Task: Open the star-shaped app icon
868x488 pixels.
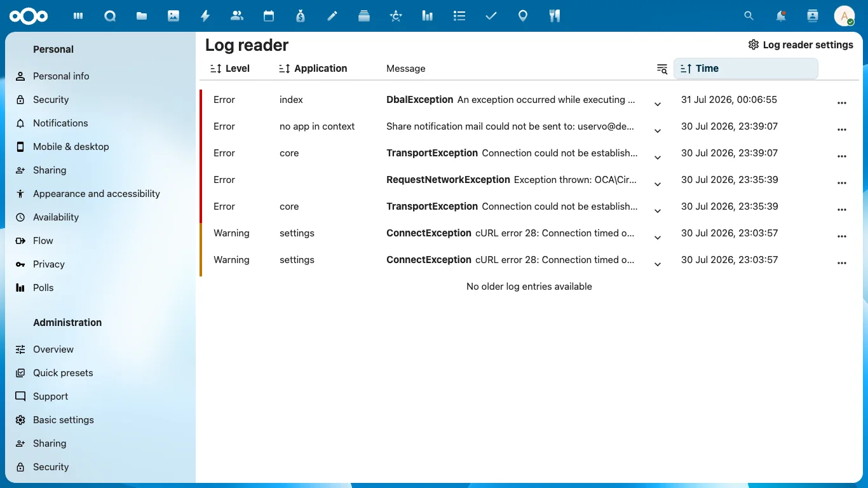Action: pos(396,17)
